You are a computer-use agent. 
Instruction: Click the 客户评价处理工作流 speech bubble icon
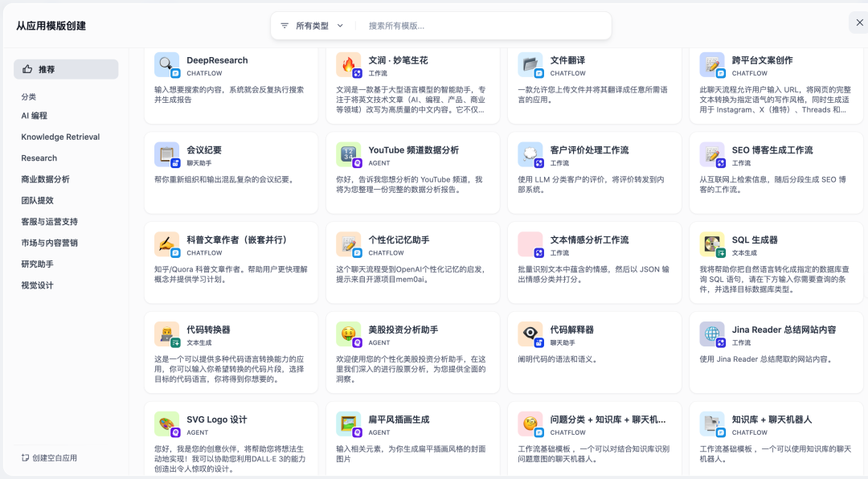530,154
